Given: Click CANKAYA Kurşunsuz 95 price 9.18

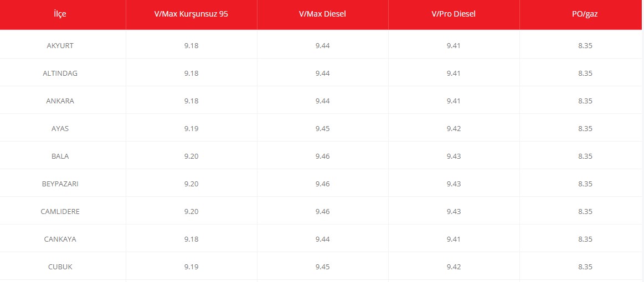Looking at the screenshot, I should [x=192, y=239].
